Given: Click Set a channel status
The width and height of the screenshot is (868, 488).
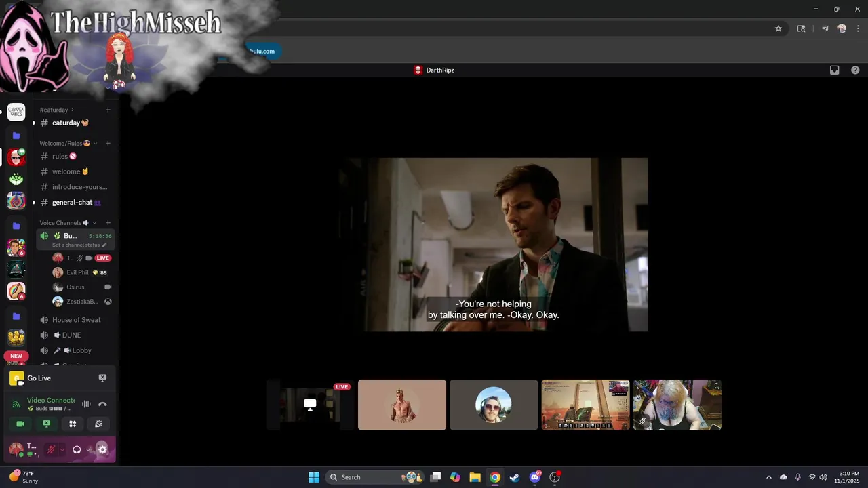Looking at the screenshot, I should click(79, 245).
